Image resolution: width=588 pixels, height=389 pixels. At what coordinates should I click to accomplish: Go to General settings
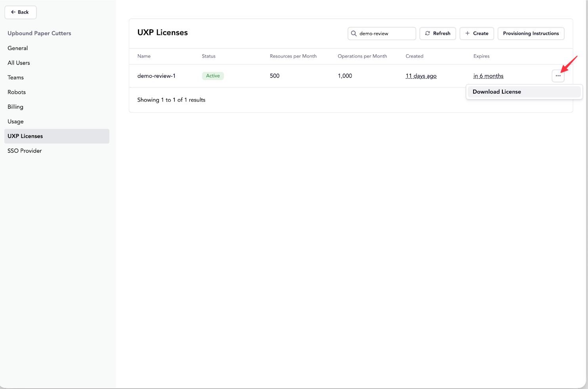pyautogui.click(x=18, y=48)
